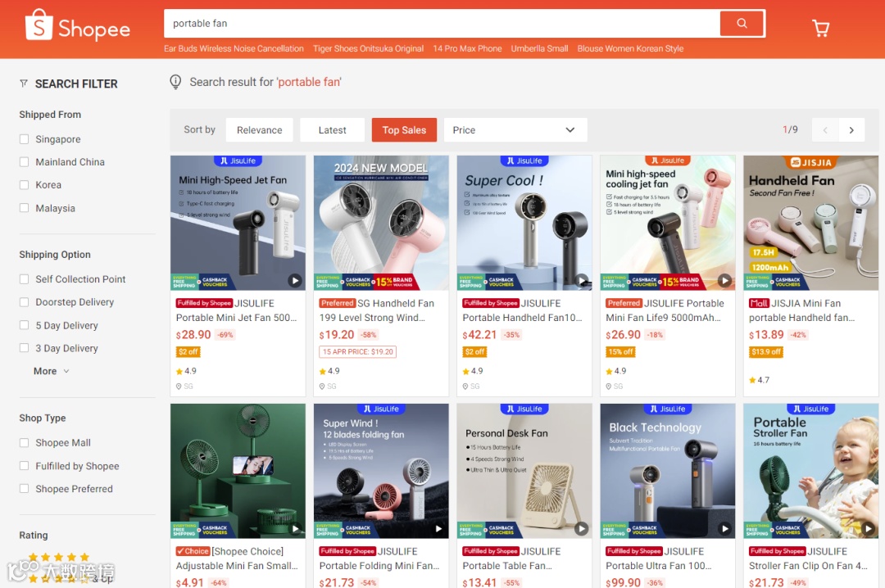The width and height of the screenshot is (885, 588).
Task: Click price $99.90 on Portable Ultra Fan
Action: point(623,582)
